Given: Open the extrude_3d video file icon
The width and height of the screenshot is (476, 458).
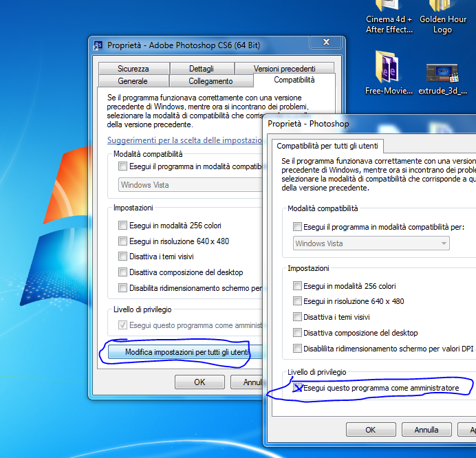Looking at the screenshot, I should click(442, 79).
